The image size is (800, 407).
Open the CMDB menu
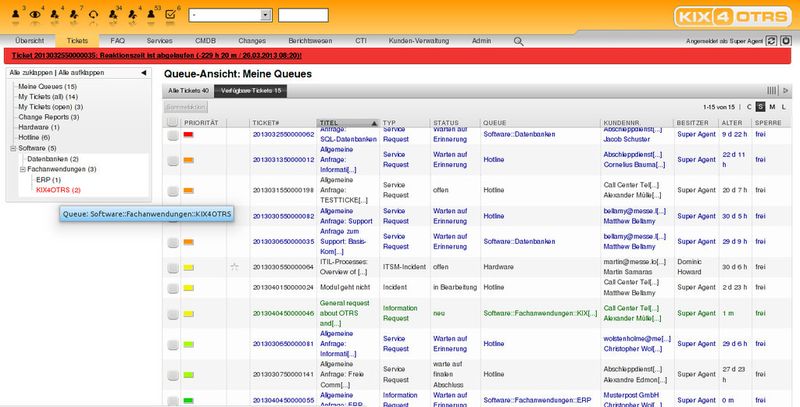(x=205, y=41)
